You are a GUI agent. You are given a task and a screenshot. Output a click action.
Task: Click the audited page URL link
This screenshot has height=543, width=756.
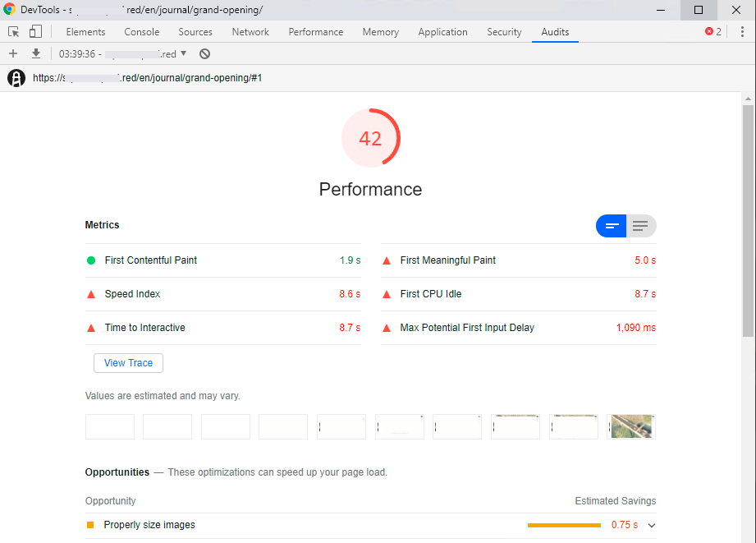click(148, 78)
